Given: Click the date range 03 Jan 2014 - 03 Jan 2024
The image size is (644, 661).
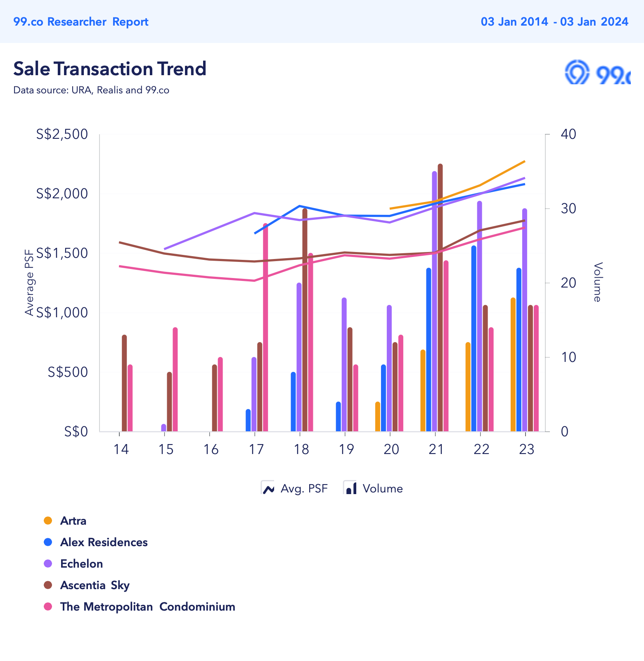Looking at the screenshot, I should [554, 21].
